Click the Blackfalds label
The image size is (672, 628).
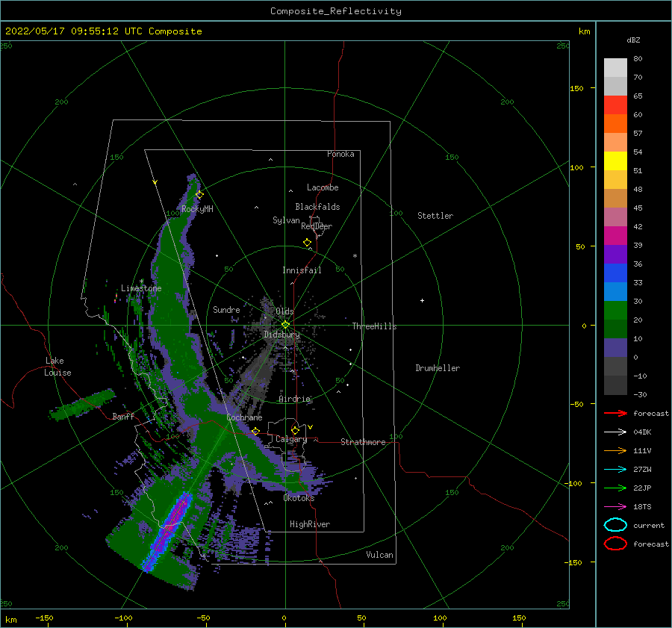click(x=317, y=207)
